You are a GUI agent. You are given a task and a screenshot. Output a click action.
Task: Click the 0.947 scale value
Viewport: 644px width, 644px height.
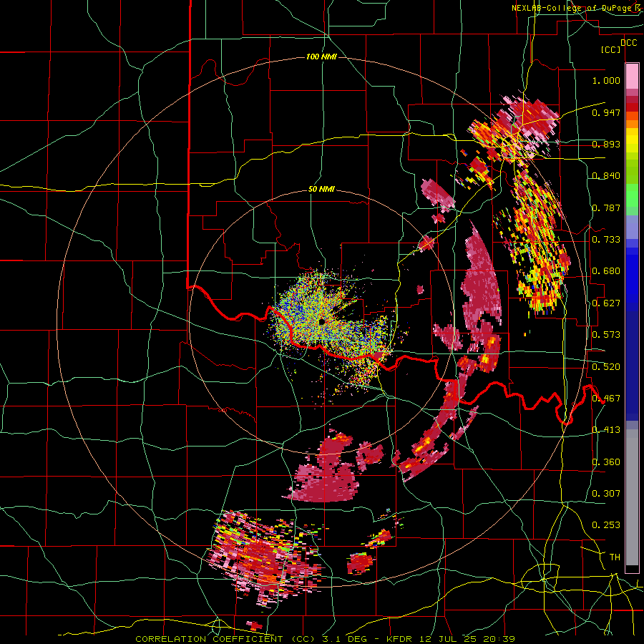pyautogui.click(x=606, y=112)
